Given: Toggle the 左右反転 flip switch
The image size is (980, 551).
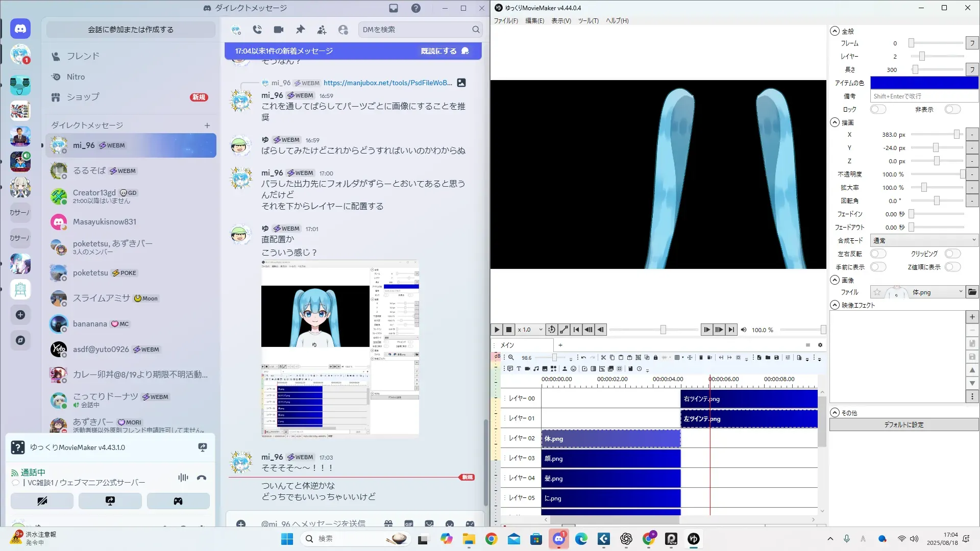Looking at the screenshot, I should [x=878, y=254].
